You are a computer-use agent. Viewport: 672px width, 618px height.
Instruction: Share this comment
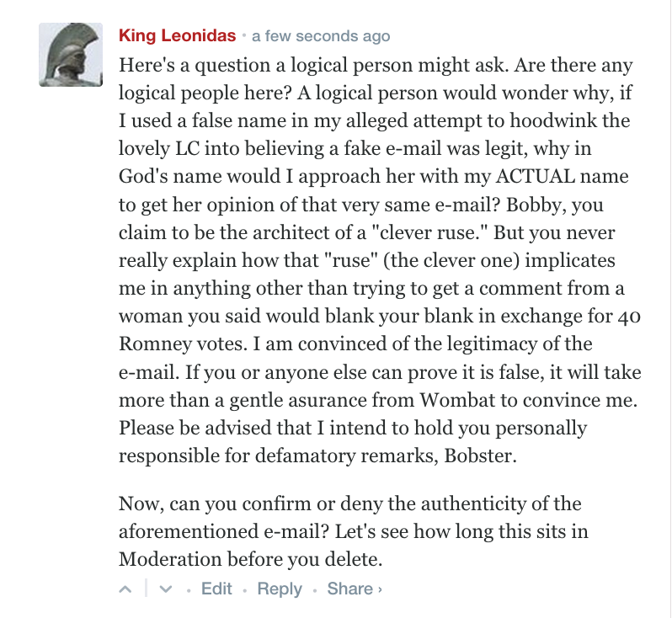[349, 589]
